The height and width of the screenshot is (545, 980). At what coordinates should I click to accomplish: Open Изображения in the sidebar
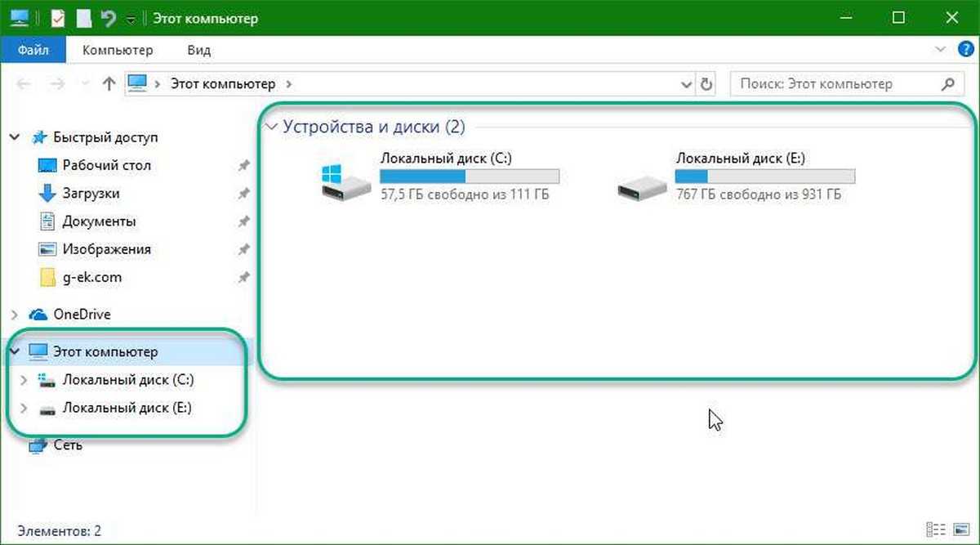point(106,249)
